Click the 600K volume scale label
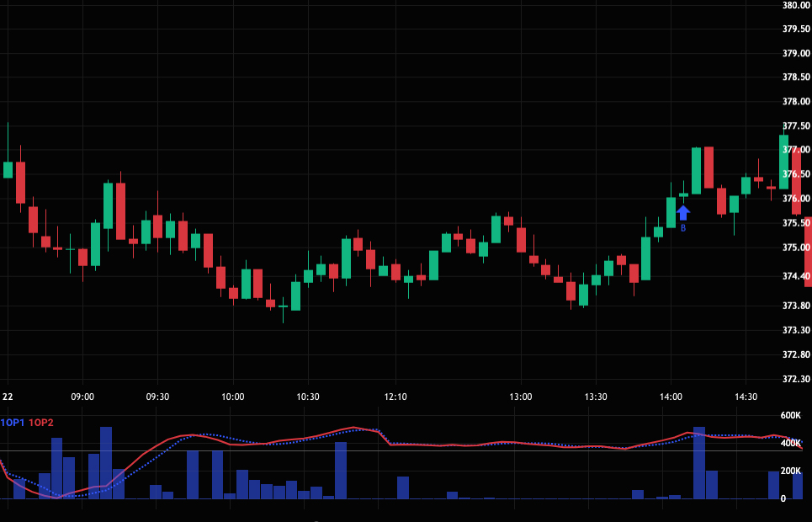812x522 pixels. click(x=791, y=416)
